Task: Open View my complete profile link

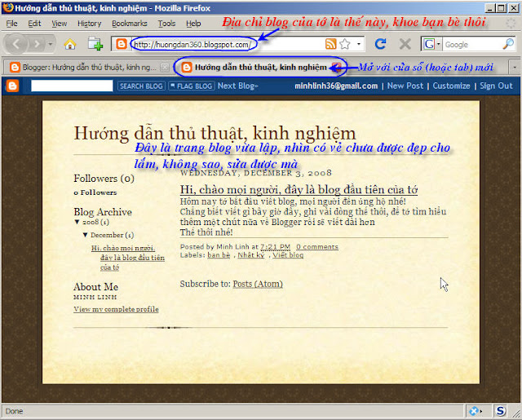Action: tap(116, 309)
